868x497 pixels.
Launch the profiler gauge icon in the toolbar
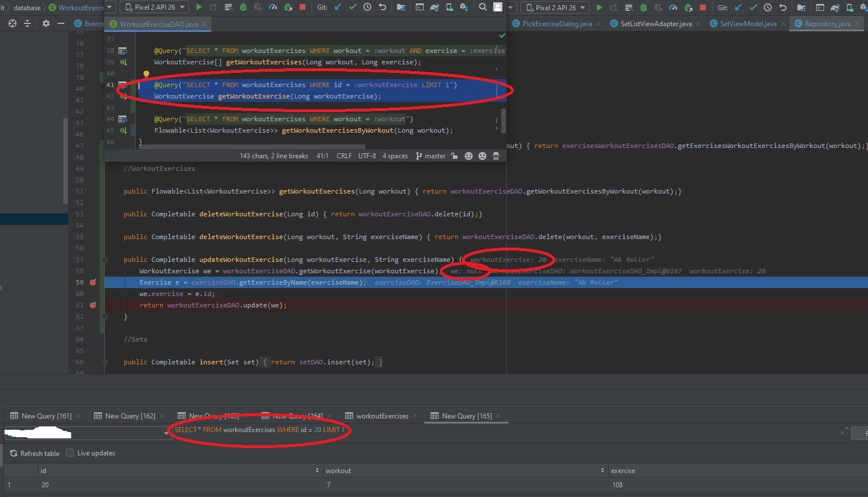click(272, 8)
